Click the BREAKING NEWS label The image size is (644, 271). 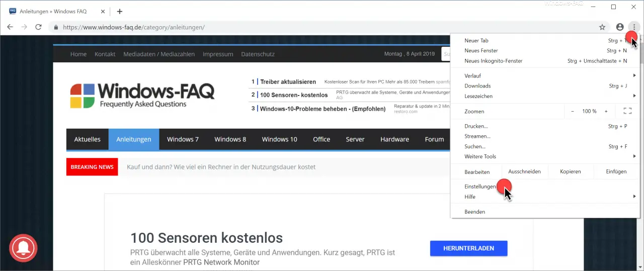[x=92, y=167]
